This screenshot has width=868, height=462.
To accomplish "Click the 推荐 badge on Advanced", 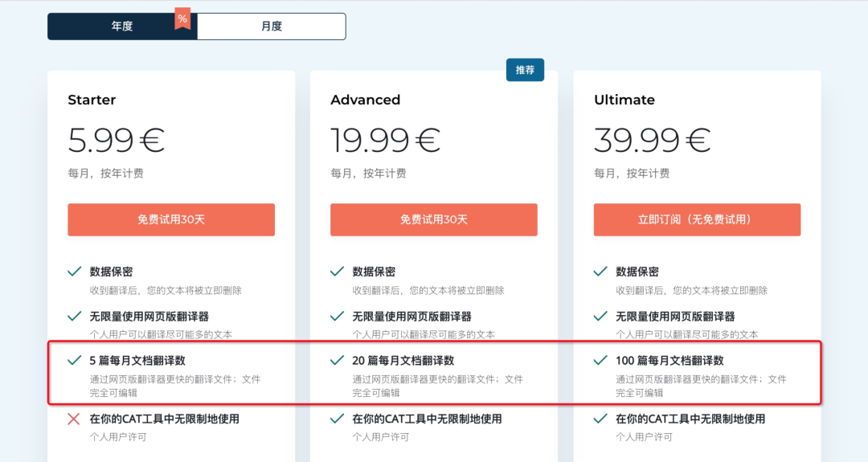I will [525, 70].
